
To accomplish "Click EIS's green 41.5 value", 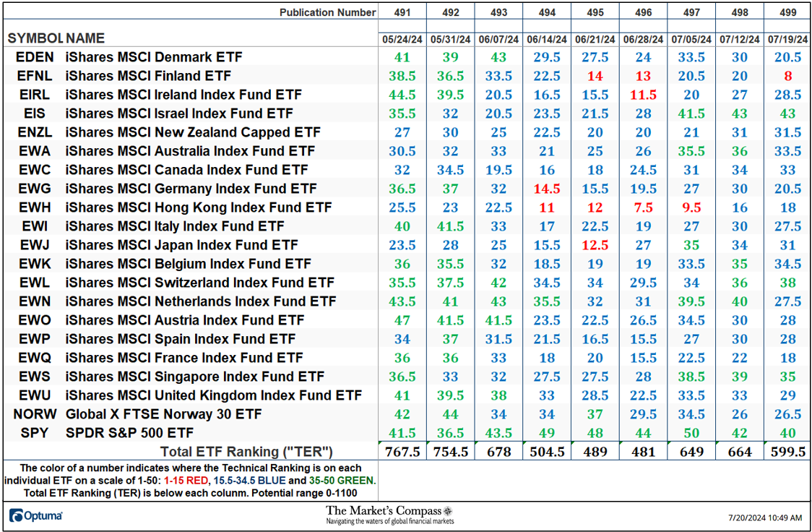I will [x=691, y=113].
